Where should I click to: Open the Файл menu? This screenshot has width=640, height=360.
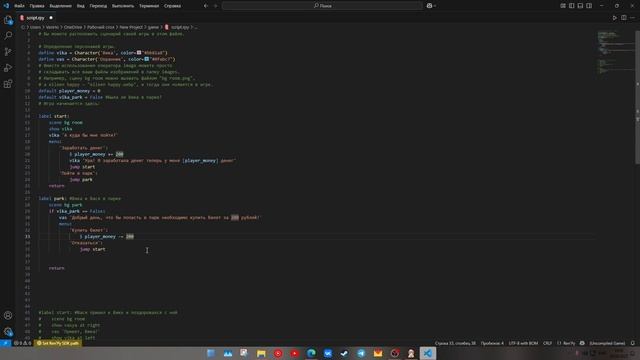[x=19, y=6]
